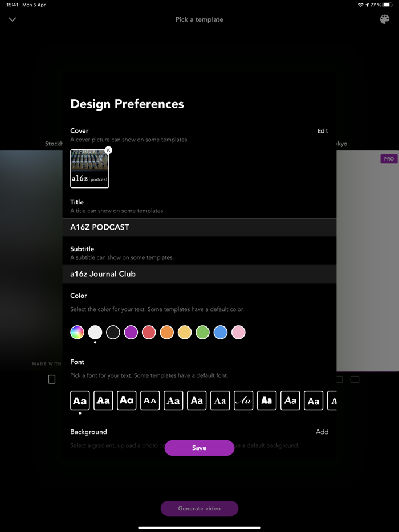Viewport: 399px width, 532px height.
Task: Open the rainbow custom color picker
Action: pos(77,332)
